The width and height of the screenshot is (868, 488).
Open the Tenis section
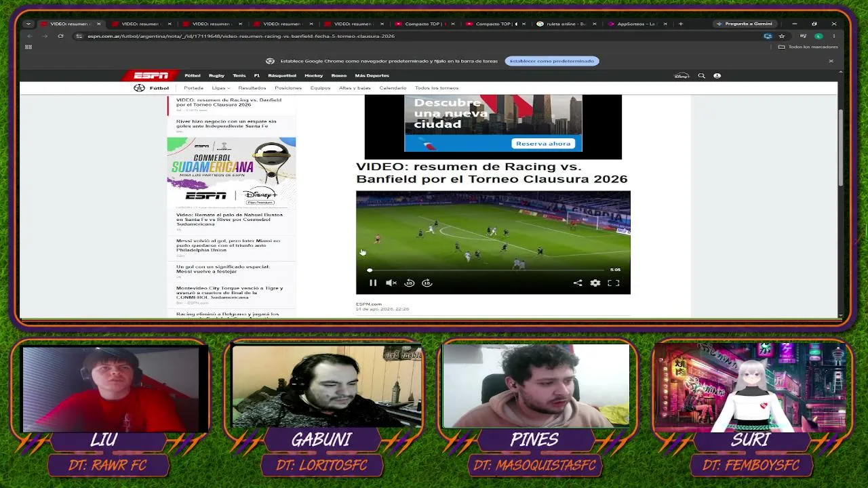239,75
